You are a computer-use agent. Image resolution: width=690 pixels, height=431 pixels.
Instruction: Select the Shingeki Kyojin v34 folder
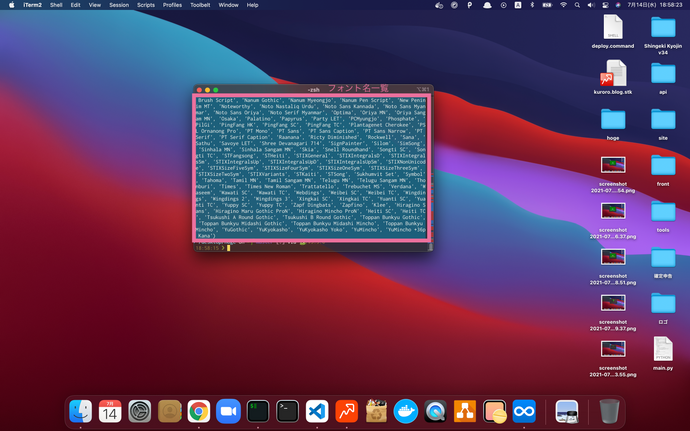[663, 27]
